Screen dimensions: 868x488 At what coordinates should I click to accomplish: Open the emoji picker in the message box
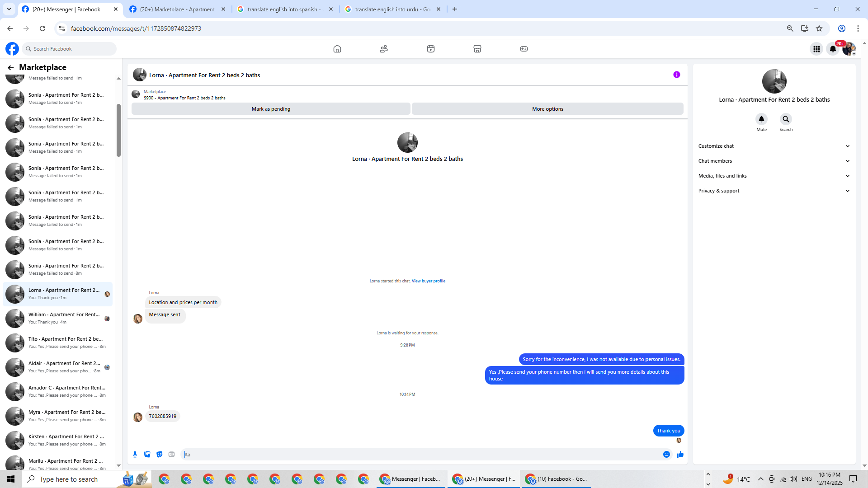click(x=666, y=455)
